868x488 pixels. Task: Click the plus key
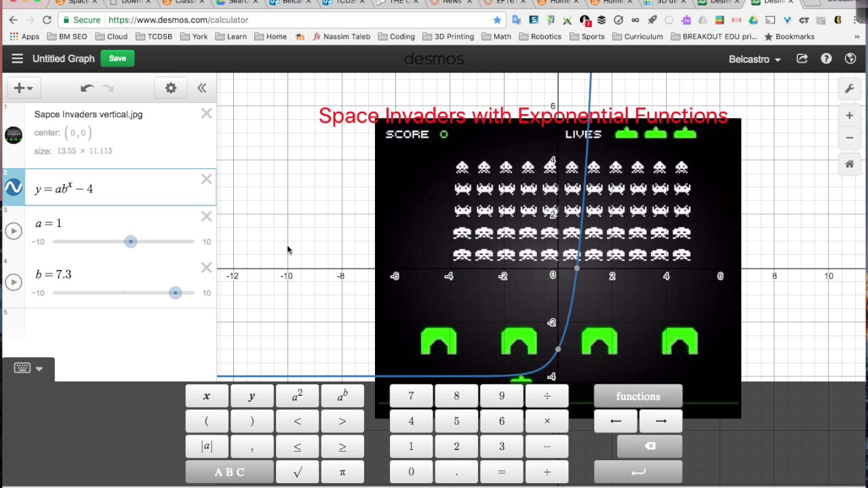[x=547, y=472]
